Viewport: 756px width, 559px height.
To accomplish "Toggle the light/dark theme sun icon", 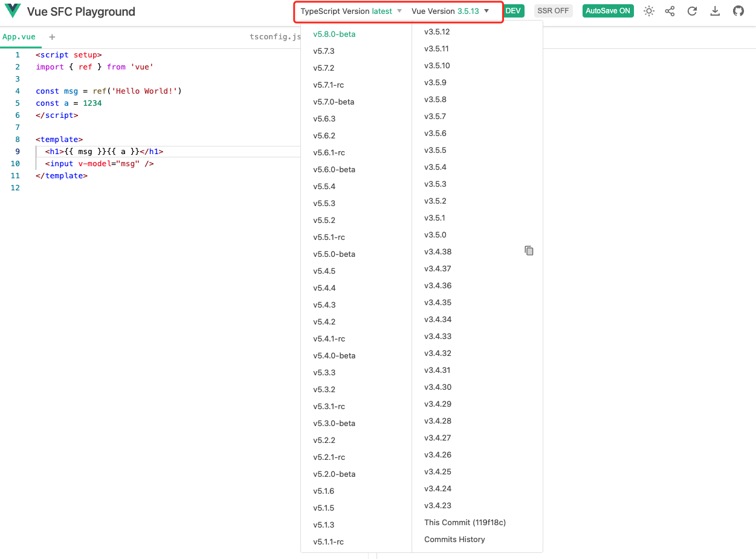I will pos(649,11).
